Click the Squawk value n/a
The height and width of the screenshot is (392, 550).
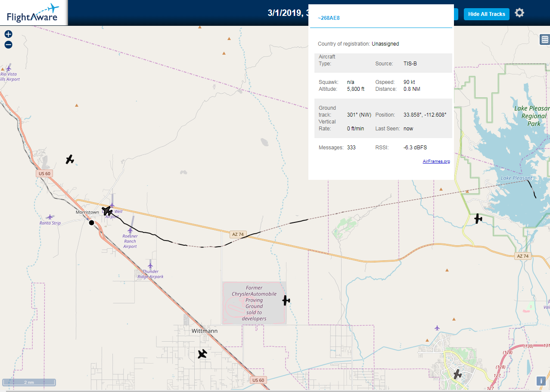click(351, 82)
